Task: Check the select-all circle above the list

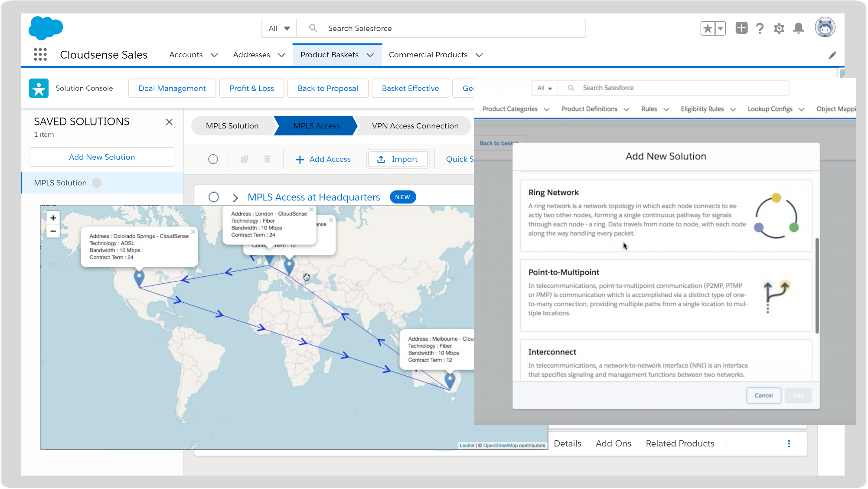Action: 213,159
